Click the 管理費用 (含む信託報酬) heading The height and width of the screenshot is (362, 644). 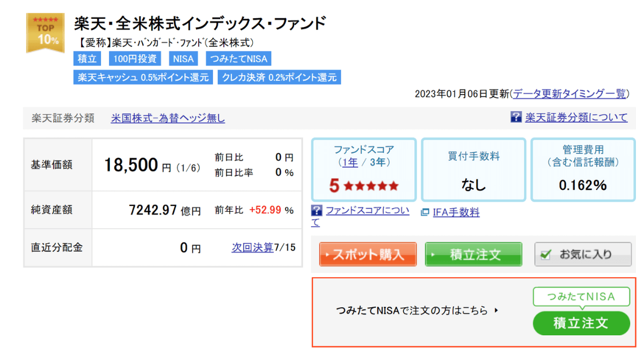coord(583,156)
